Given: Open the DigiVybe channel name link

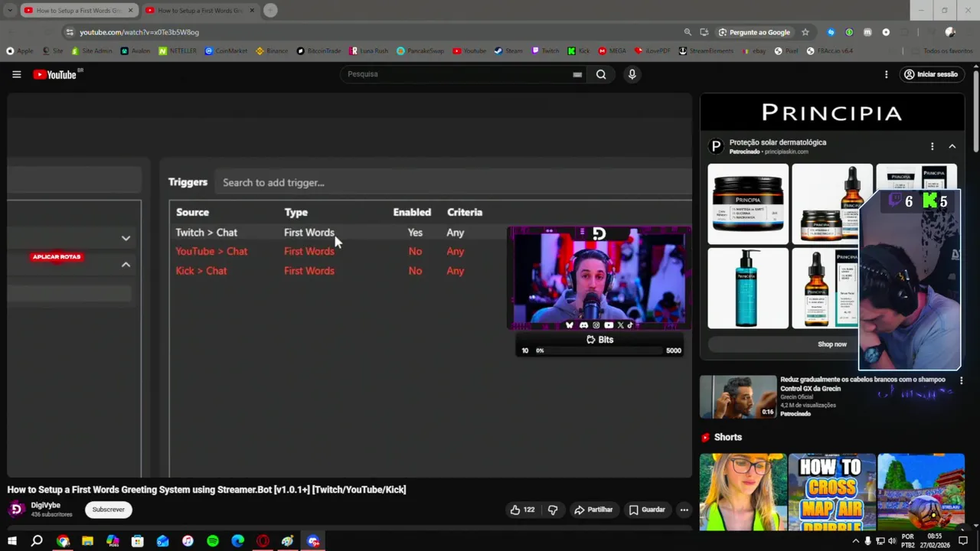Looking at the screenshot, I should click(x=45, y=505).
